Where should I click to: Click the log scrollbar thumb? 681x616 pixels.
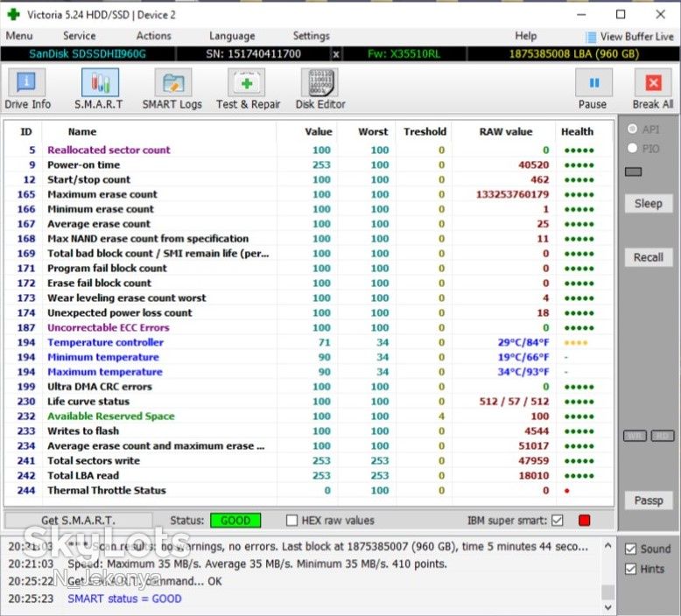click(607, 591)
